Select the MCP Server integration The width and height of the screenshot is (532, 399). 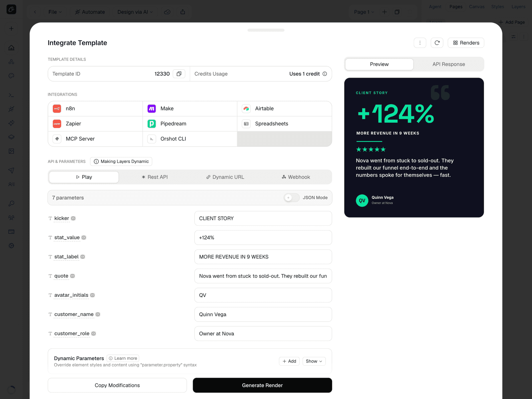tap(95, 139)
